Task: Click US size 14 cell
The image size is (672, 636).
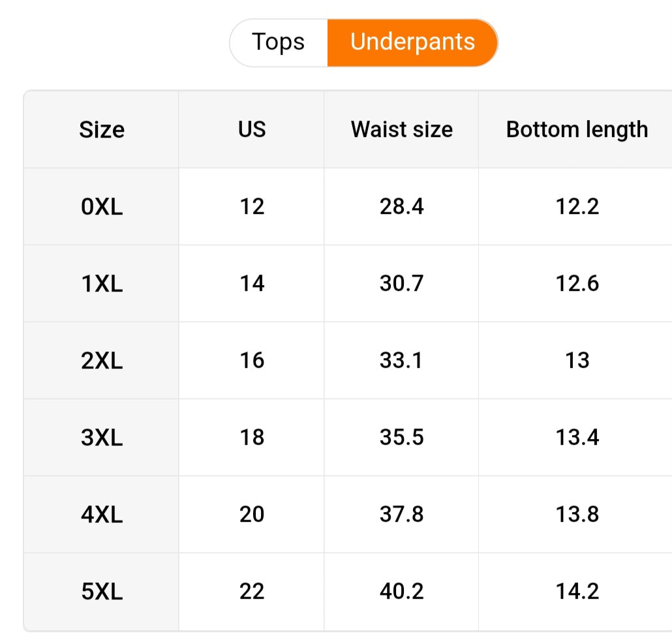Action: [x=252, y=284]
